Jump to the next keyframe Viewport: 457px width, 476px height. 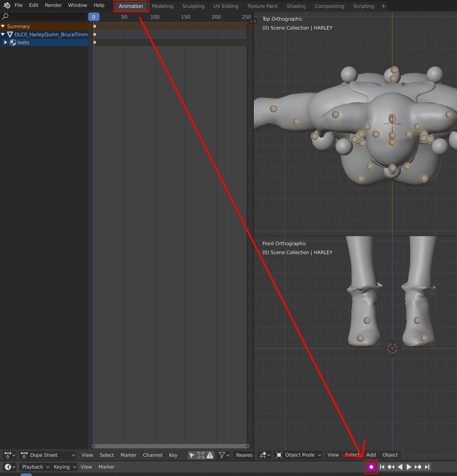pos(418,467)
